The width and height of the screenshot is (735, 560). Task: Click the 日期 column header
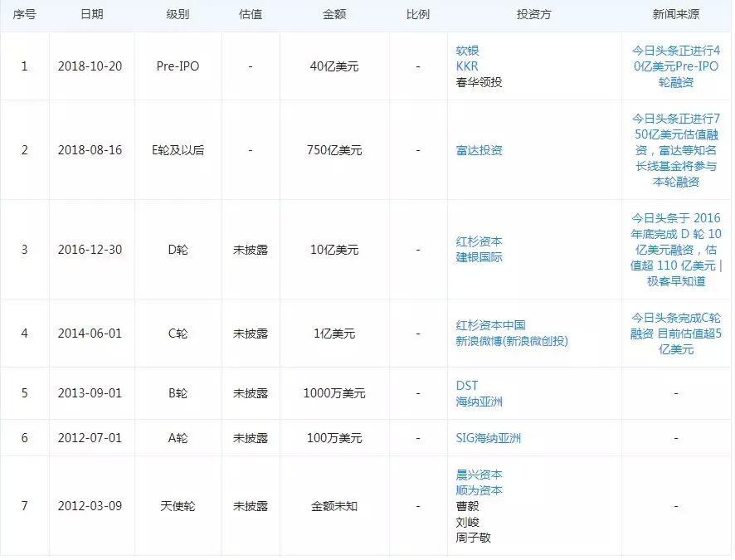click(92, 16)
